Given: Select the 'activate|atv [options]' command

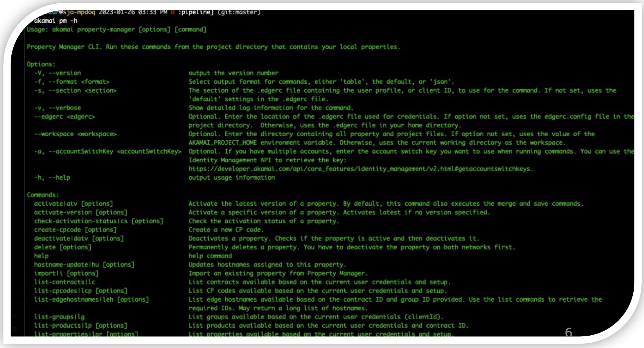Looking at the screenshot, I should coord(74,203).
